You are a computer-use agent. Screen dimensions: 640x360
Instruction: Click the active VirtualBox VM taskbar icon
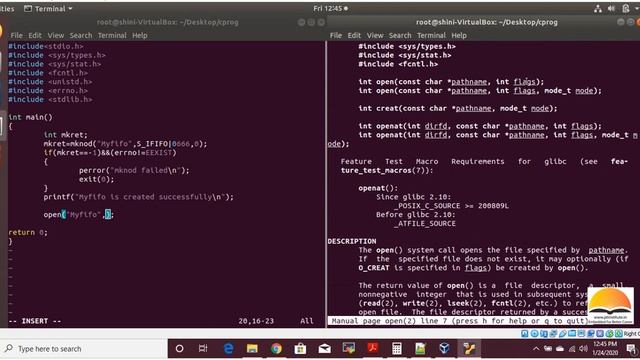(469, 349)
